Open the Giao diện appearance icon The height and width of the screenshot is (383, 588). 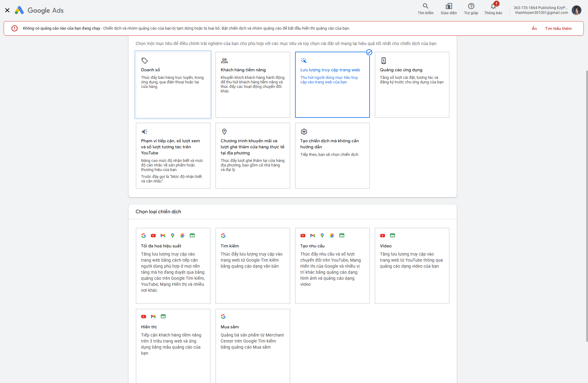point(449,8)
